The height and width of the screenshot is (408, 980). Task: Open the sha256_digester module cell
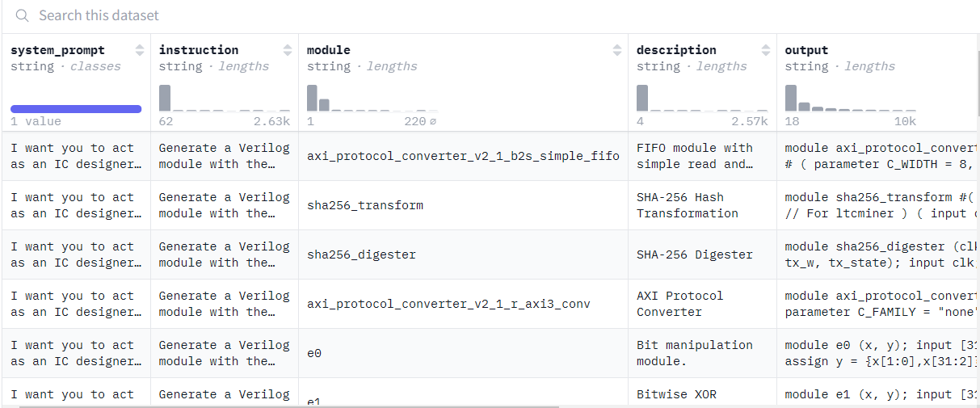362,254
